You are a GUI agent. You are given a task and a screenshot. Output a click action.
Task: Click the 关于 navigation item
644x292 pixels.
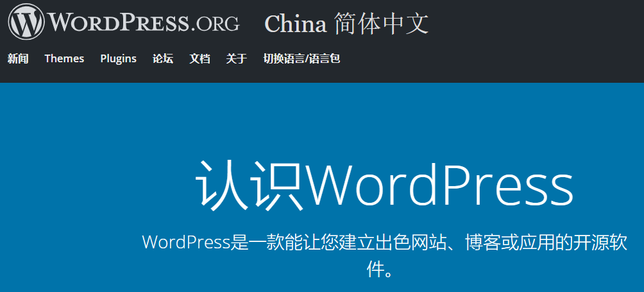237,59
